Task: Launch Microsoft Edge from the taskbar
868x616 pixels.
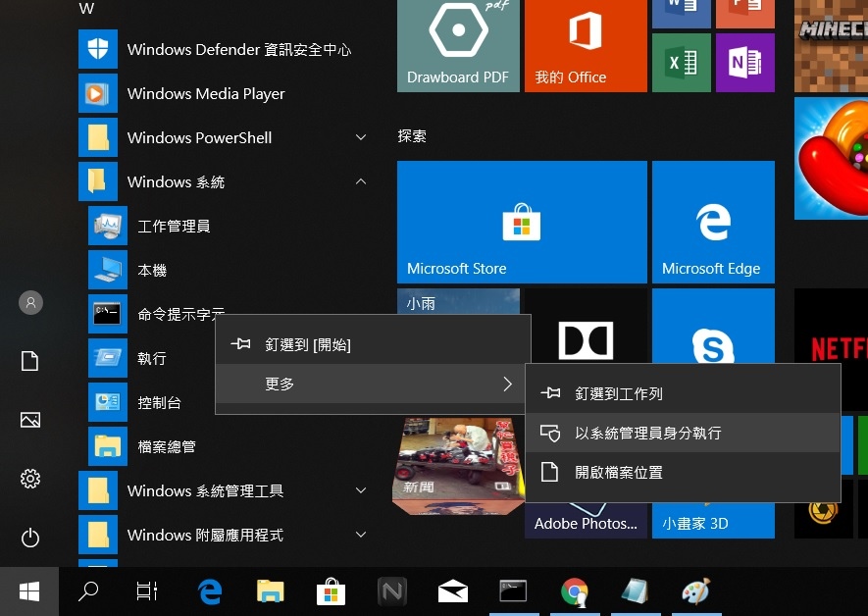Action: pyautogui.click(x=210, y=591)
